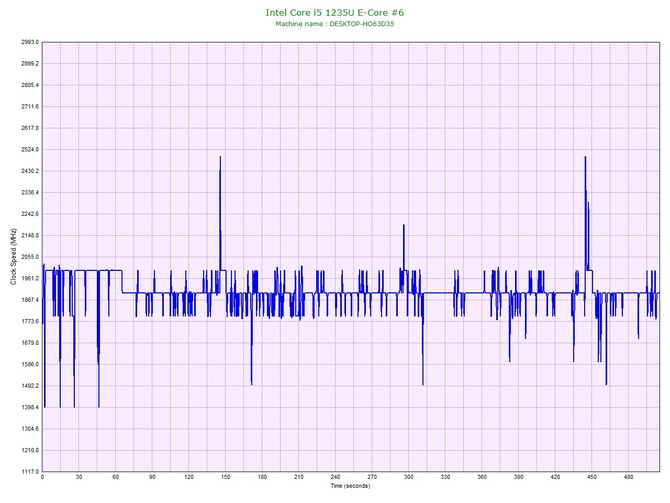670x503 pixels.
Task: Click the 1304.6 y-axis value
Action: point(30,429)
